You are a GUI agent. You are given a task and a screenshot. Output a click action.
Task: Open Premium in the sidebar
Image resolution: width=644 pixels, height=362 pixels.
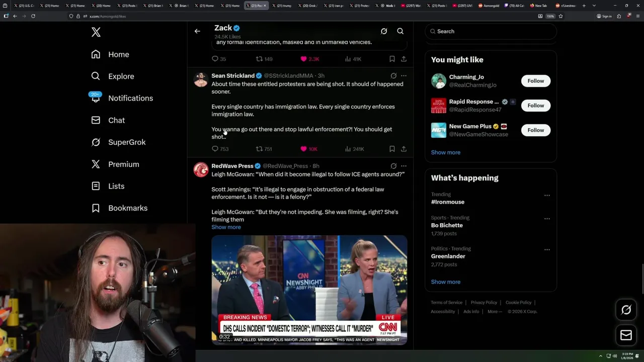tap(115, 164)
